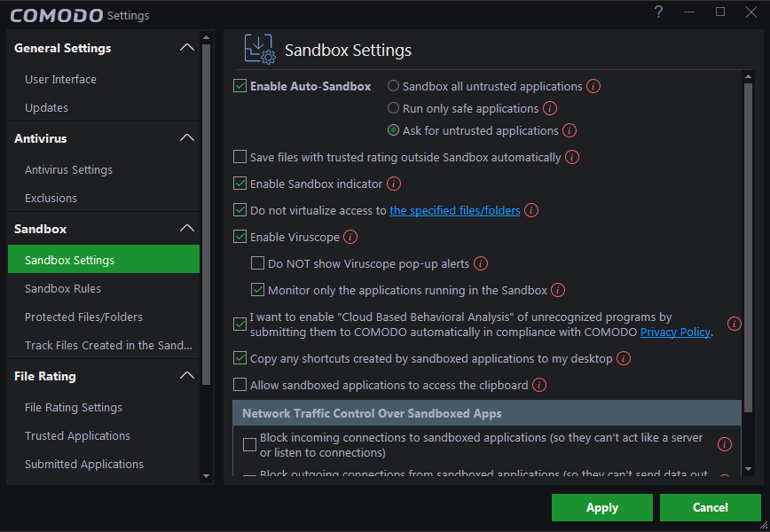Uncheck Enable Auto-Sandbox checkbox
The image size is (770, 532).
240,87
